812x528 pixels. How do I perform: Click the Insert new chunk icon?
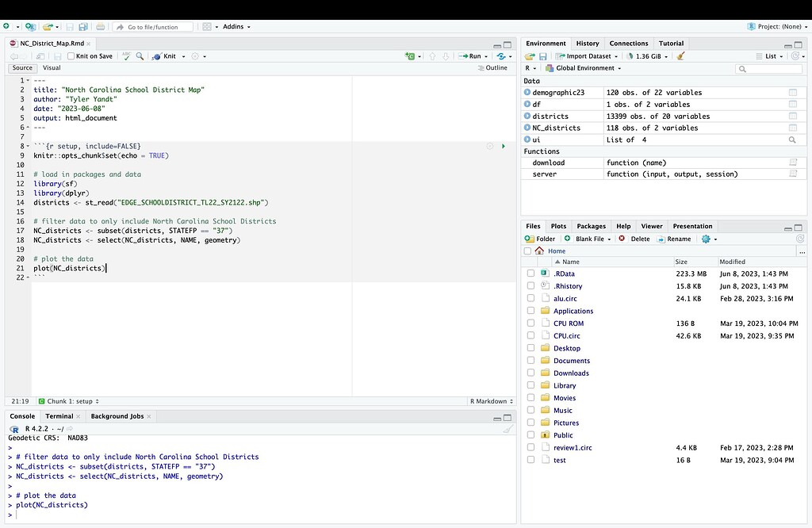click(410, 56)
